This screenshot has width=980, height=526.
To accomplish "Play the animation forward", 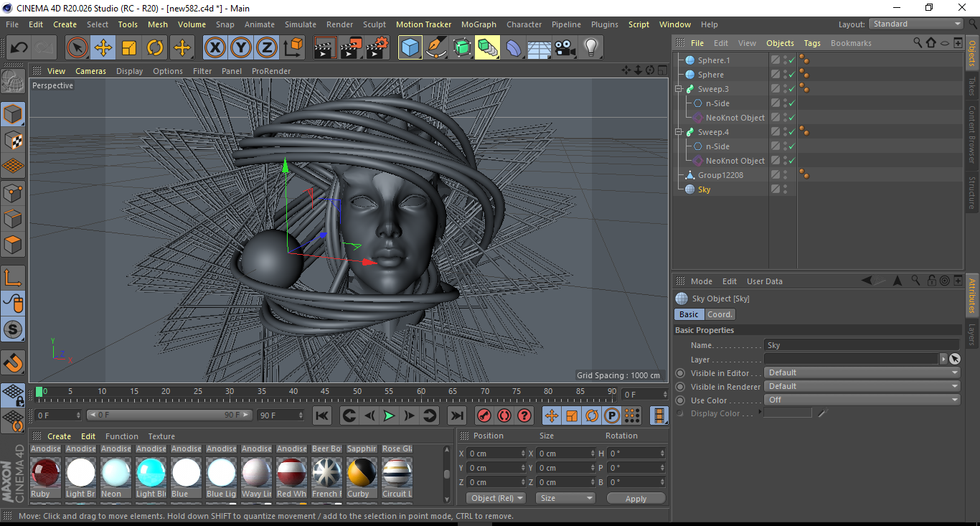I will (x=389, y=415).
